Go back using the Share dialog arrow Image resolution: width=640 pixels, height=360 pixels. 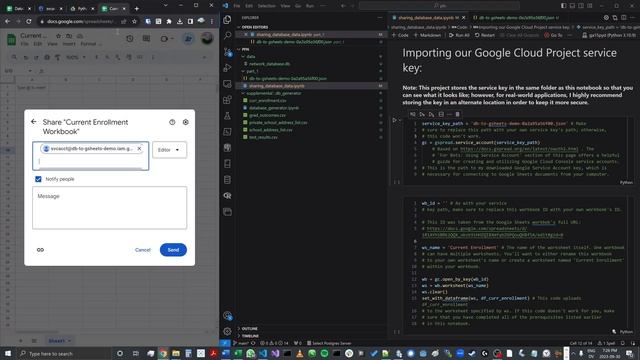(33, 122)
